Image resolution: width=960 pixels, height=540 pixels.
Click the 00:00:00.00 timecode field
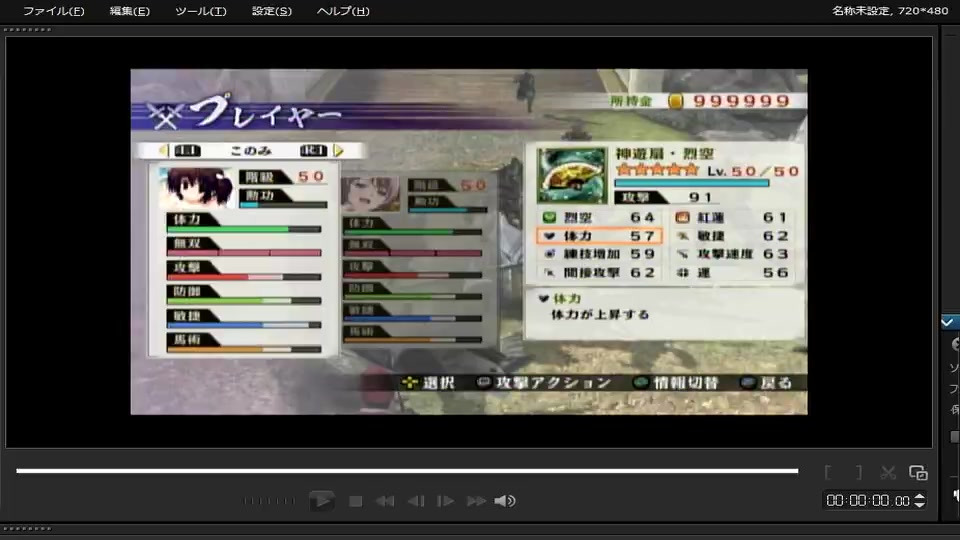tap(868, 501)
